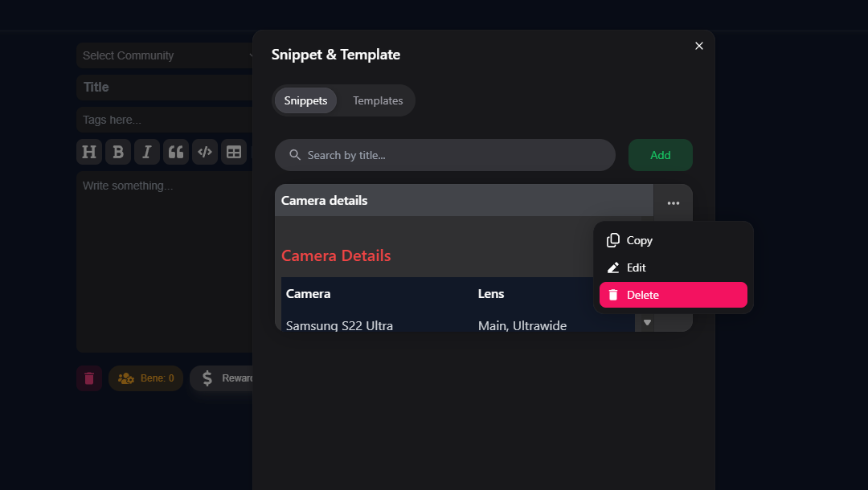This screenshot has height=490, width=868.
Task: Click the red trash clear-post icon
Action: coord(89,378)
